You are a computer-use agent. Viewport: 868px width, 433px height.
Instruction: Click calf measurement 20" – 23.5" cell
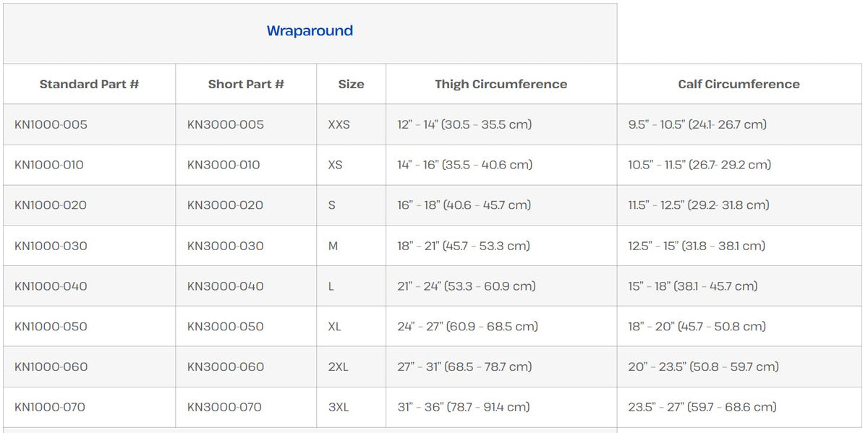click(x=703, y=367)
